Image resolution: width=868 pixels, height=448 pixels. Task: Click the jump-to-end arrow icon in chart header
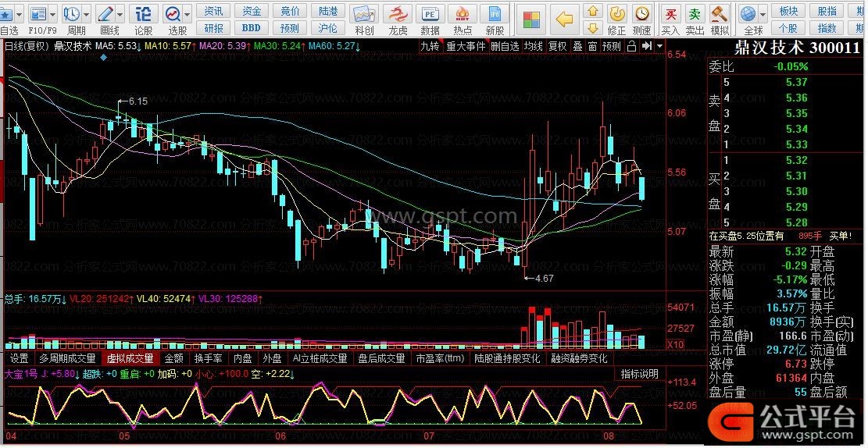pyautogui.click(x=646, y=47)
